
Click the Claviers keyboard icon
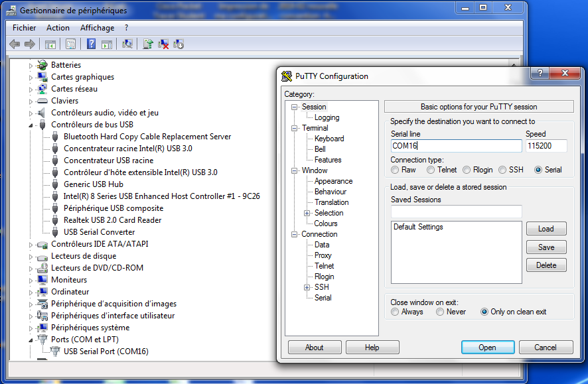coord(42,101)
